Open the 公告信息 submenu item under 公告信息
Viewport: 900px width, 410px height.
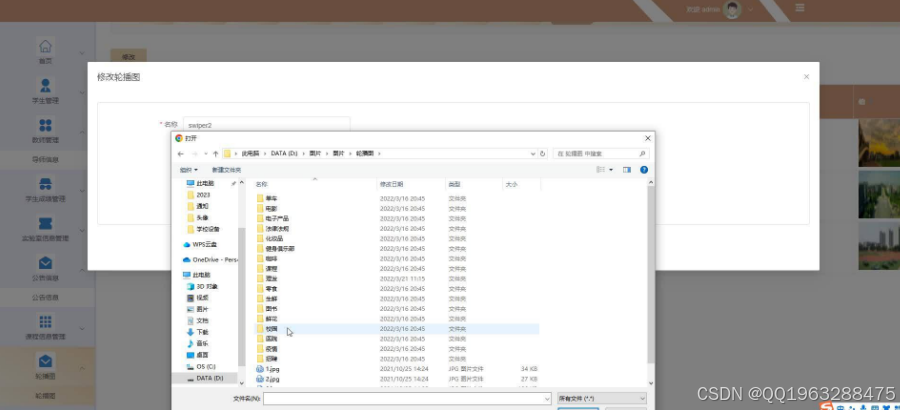tap(45, 297)
